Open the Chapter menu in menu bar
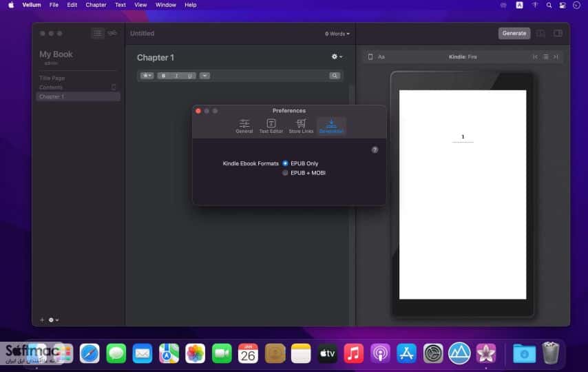The image size is (588, 372). [x=96, y=5]
